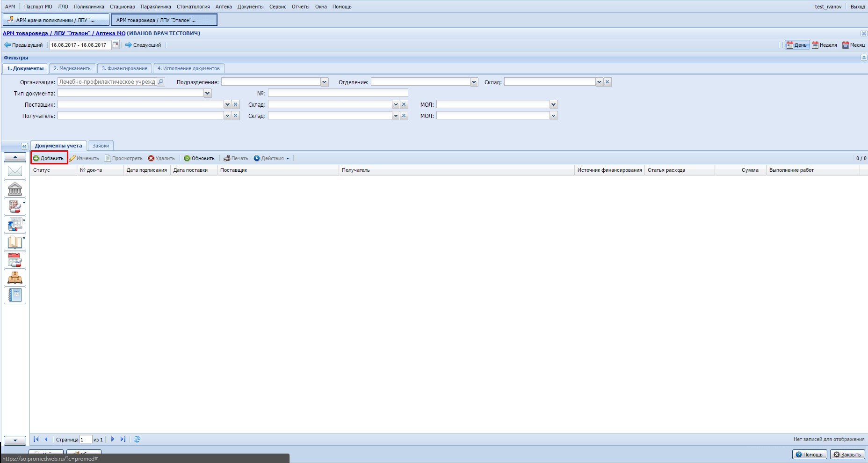Screen dimensions: 868x463
Task: Collapse the left sidebar with double chevron
Action: pos(24,147)
